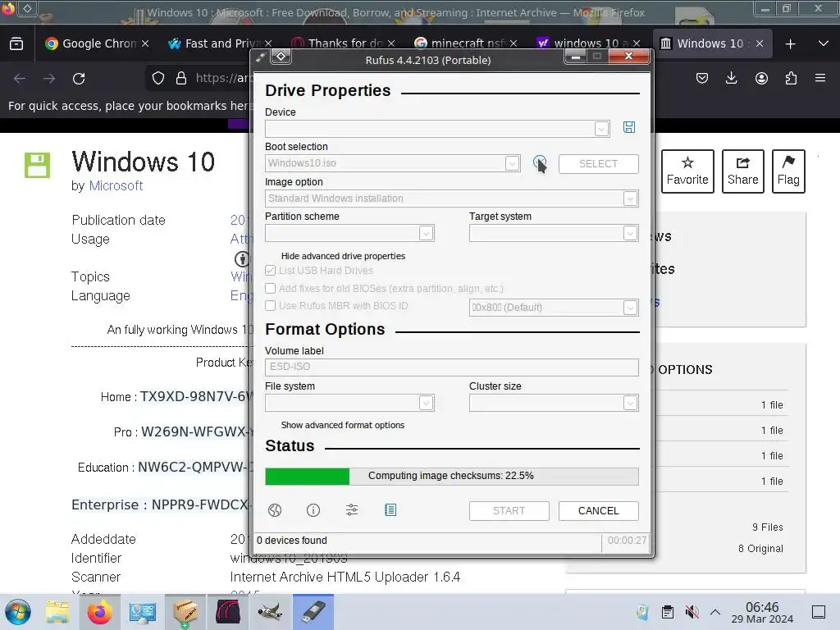Open Firefox downloads arrow icon
The width and height of the screenshot is (840, 630).
(x=731, y=78)
